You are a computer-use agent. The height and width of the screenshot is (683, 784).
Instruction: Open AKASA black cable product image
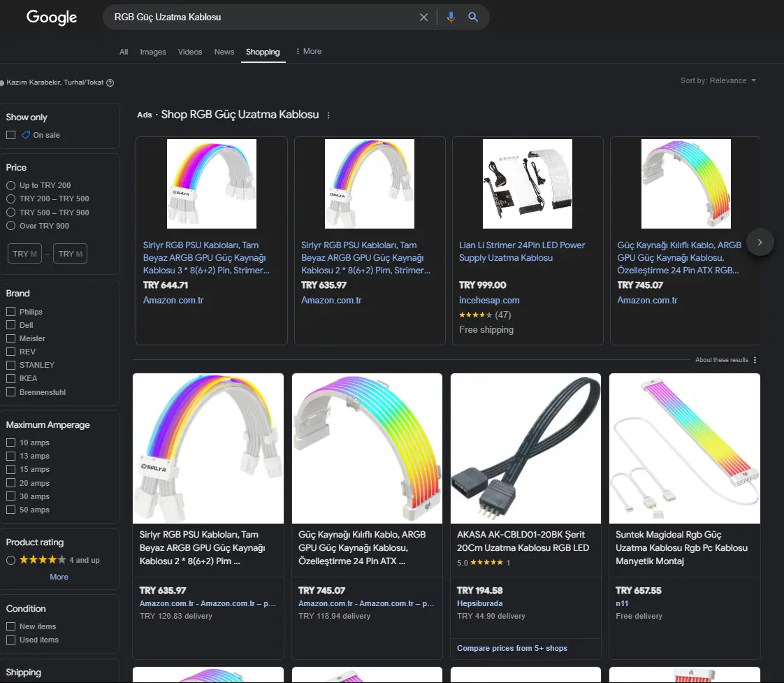[x=525, y=448]
